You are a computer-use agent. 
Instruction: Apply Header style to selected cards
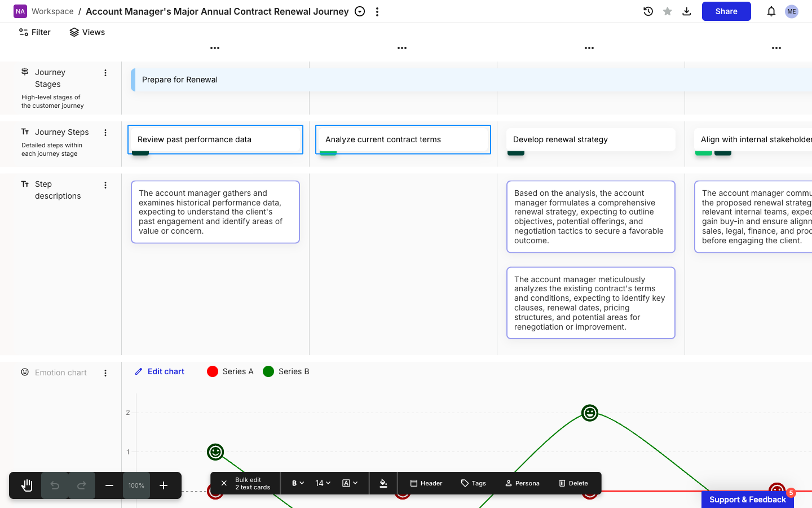[x=426, y=483]
